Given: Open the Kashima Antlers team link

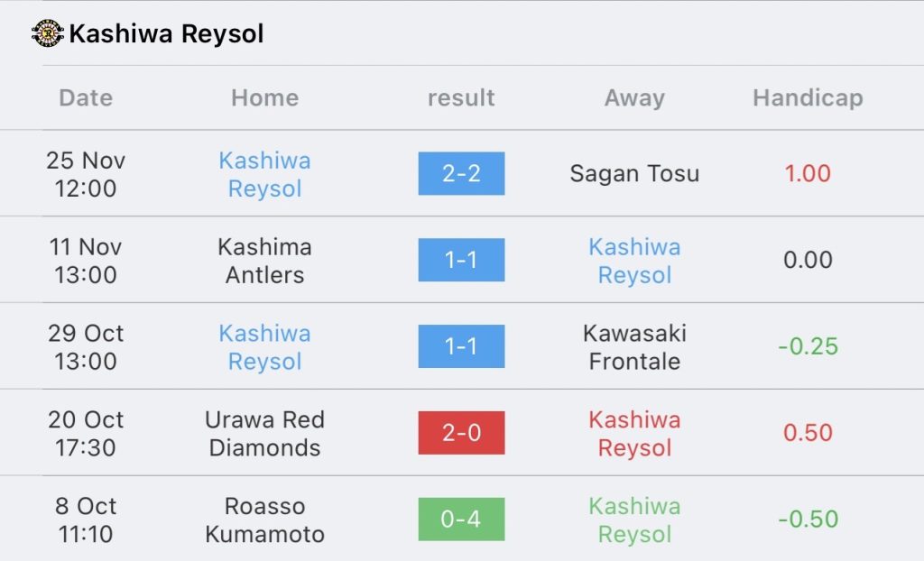Looking at the screenshot, I should [x=264, y=261].
